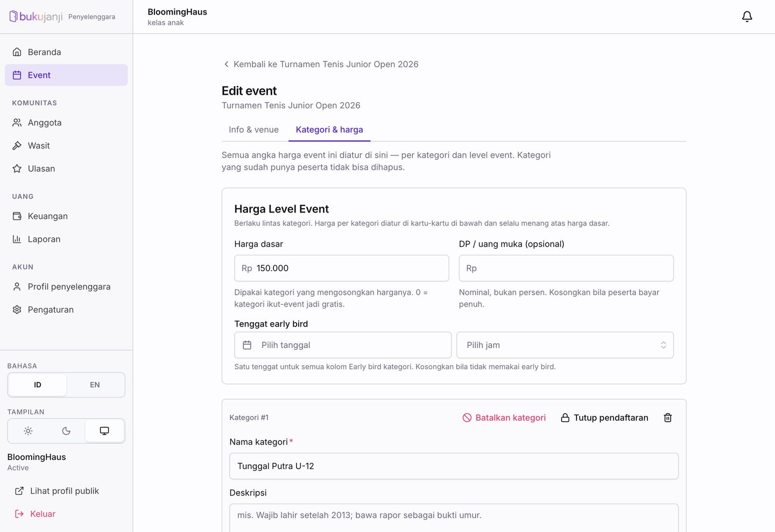The image size is (775, 532).
Task: Set language to EN
Action: pos(95,385)
